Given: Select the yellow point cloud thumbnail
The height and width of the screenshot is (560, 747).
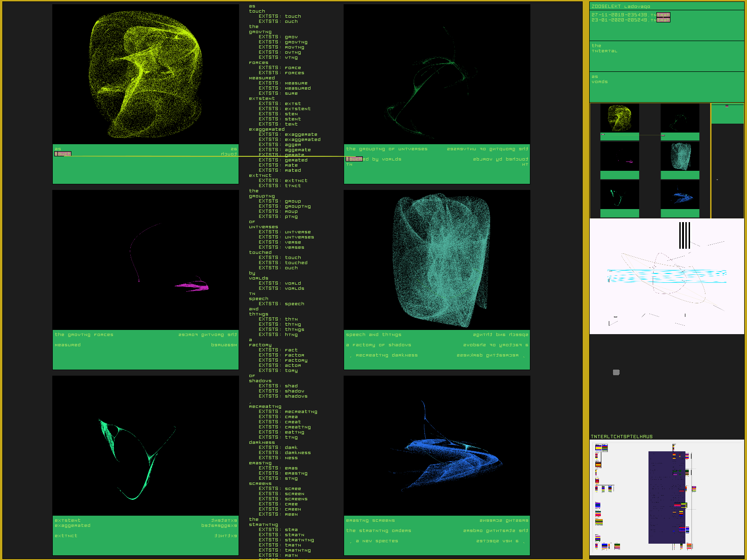Looking at the screenshot, I should coord(620,118).
